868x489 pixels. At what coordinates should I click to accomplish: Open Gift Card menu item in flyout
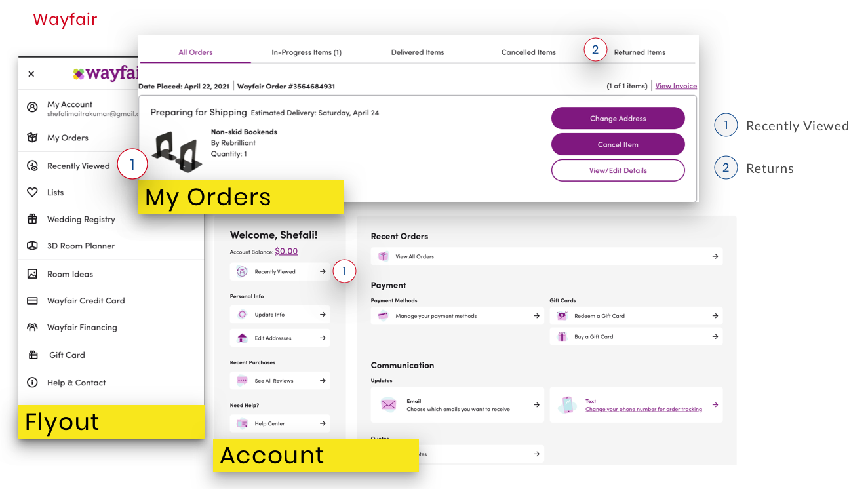point(67,355)
